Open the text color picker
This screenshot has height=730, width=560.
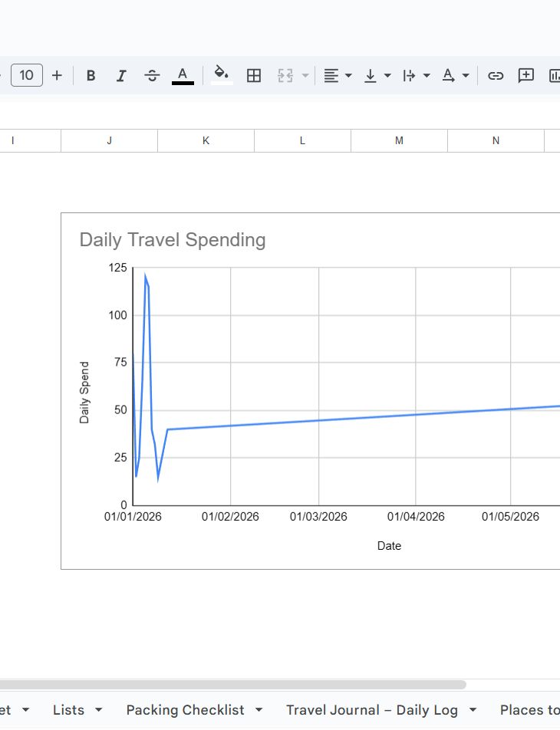point(183,75)
